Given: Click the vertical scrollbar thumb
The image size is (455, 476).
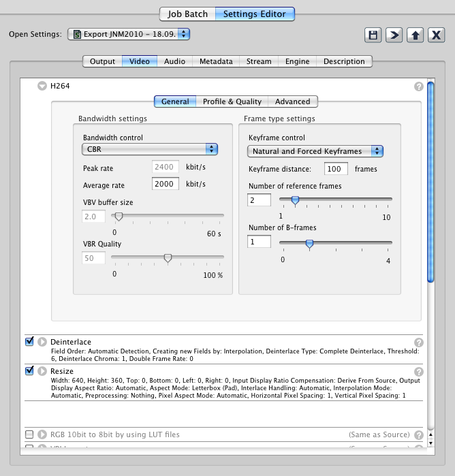Looking at the screenshot, I should (x=430, y=182).
